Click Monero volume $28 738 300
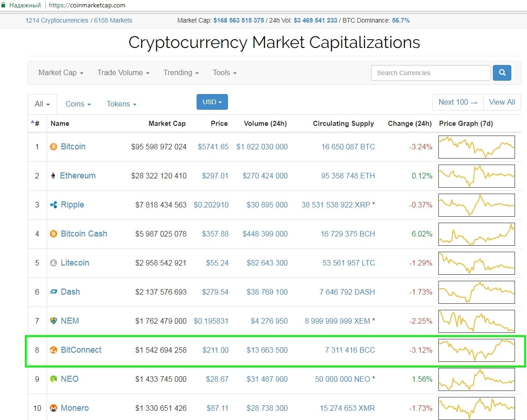Viewport: 527px width, 420px height. coord(267,408)
